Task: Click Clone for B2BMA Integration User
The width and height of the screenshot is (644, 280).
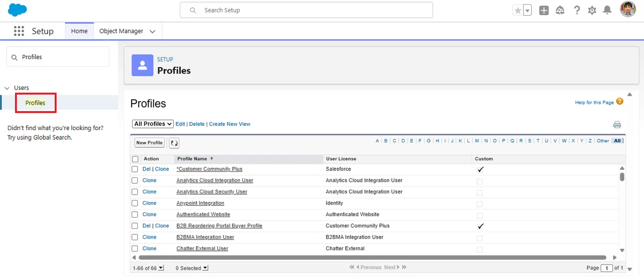Action: 149,237
